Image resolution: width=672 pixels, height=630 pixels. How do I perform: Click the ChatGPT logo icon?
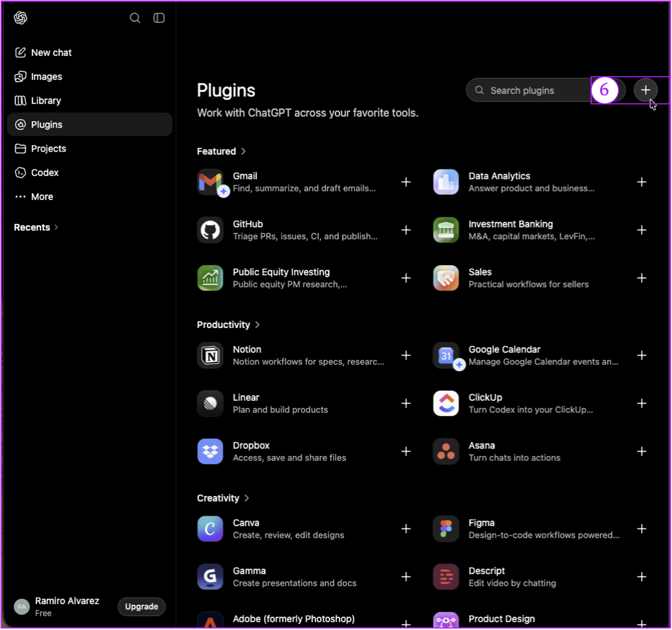tap(21, 18)
